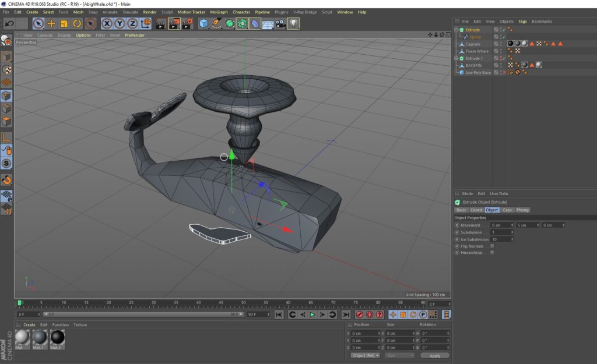The height and width of the screenshot is (364, 597).
Task: Click the Light bulb icon
Action: (294, 23)
